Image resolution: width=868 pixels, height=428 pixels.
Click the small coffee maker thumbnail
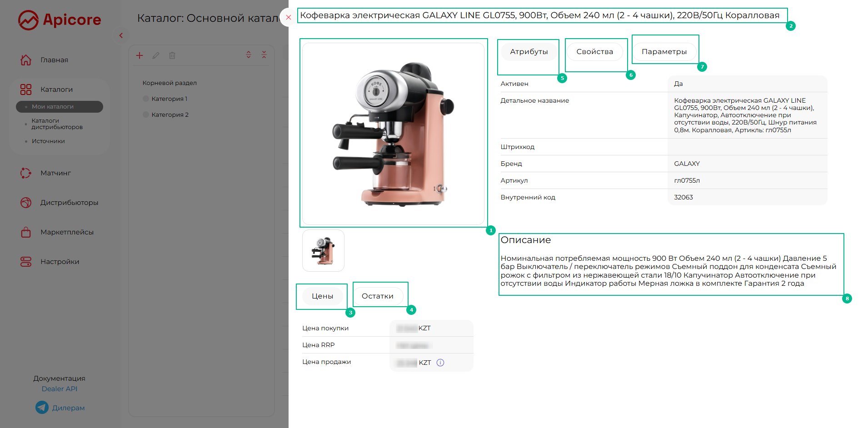(323, 250)
